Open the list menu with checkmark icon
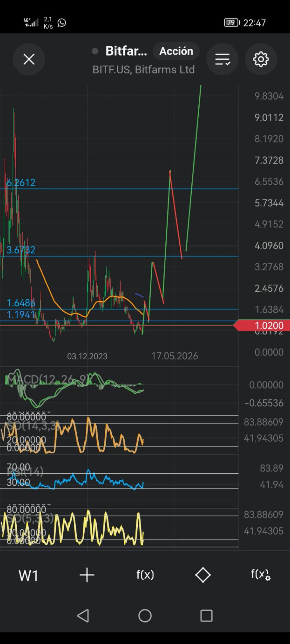The height and width of the screenshot is (644, 290). point(222,59)
